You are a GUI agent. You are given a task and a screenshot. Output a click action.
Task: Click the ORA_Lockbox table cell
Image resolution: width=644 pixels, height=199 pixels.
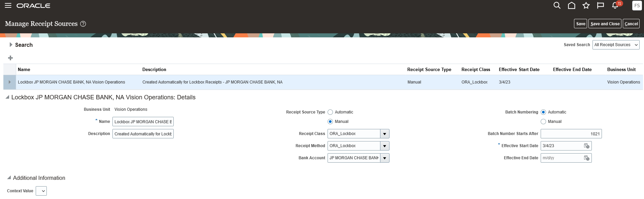click(x=474, y=82)
